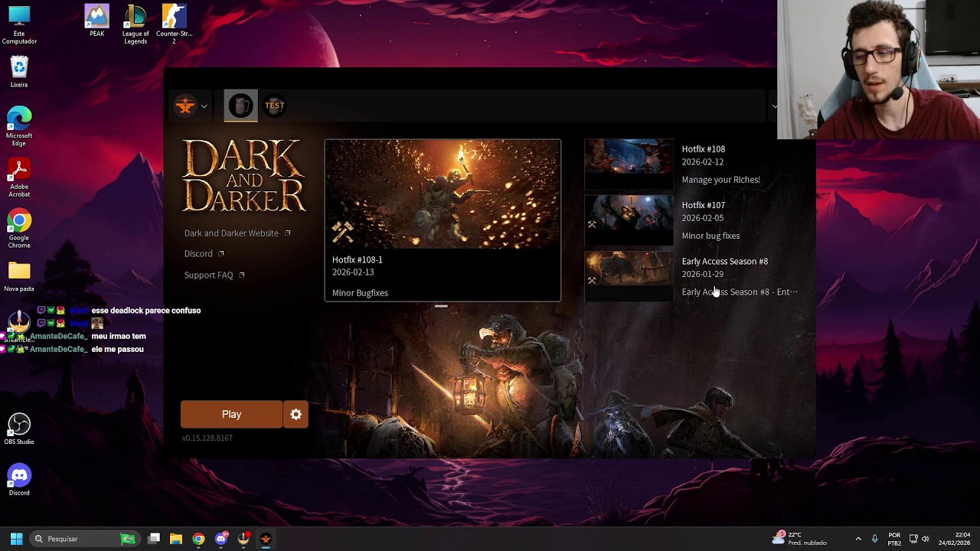Open Task View on the taskbar
This screenshot has width=980, height=551.
[154, 539]
